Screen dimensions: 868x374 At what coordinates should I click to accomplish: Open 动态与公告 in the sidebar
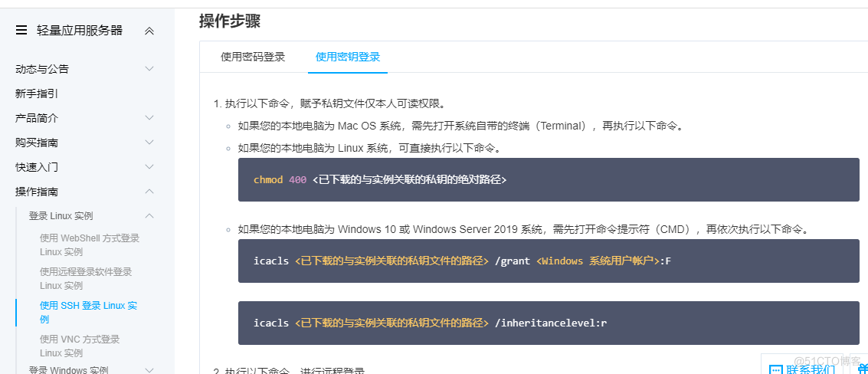click(42, 69)
